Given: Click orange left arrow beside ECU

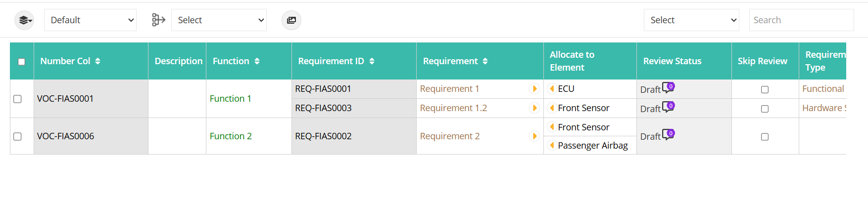Looking at the screenshot, I should click(x=552, y=89).
